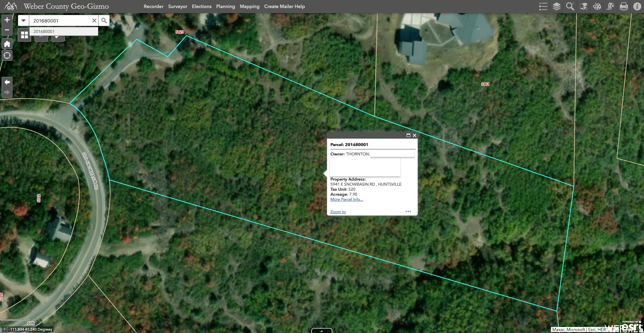
Task: Find my location on map
Action: (7, 55)
